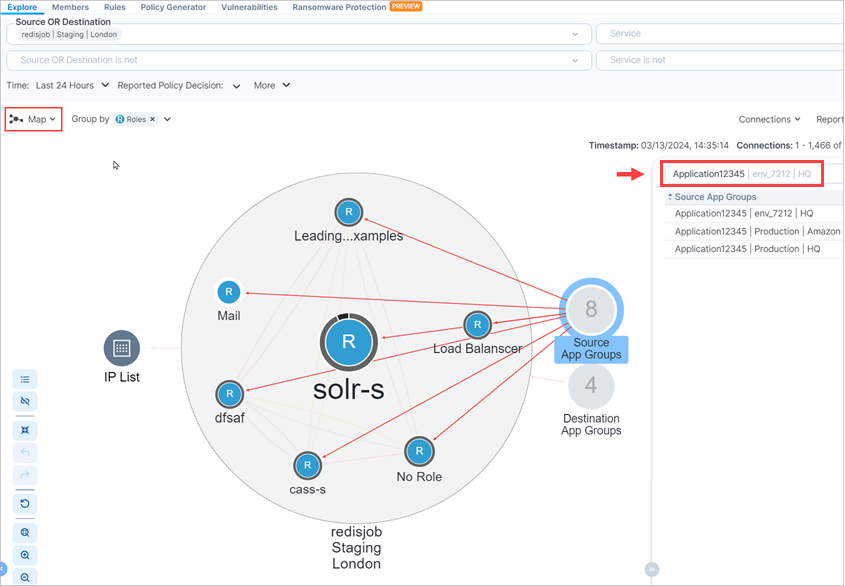This screenshot has width=845, height=586.
Task: Open the Map view dropdown
Action: pos(33,119)
